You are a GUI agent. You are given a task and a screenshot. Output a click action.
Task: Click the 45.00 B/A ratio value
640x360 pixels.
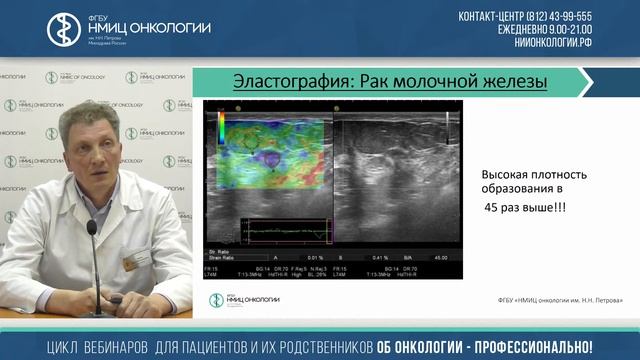click(440, 258)
